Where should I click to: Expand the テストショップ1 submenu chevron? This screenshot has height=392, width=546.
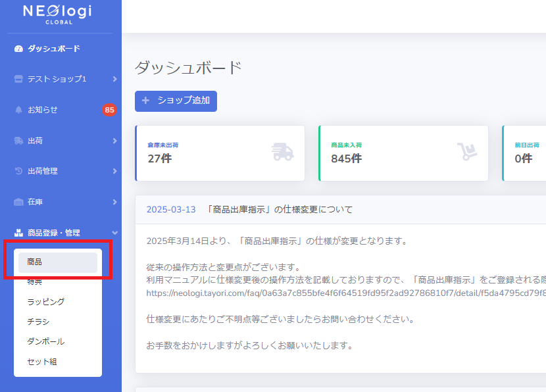click(115, 79)
